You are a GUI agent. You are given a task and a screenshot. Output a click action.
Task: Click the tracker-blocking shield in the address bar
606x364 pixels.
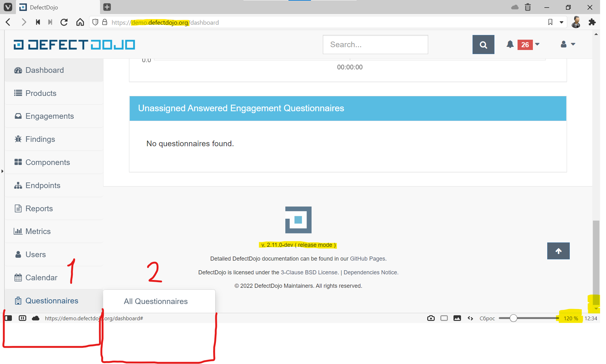point(95,22)
